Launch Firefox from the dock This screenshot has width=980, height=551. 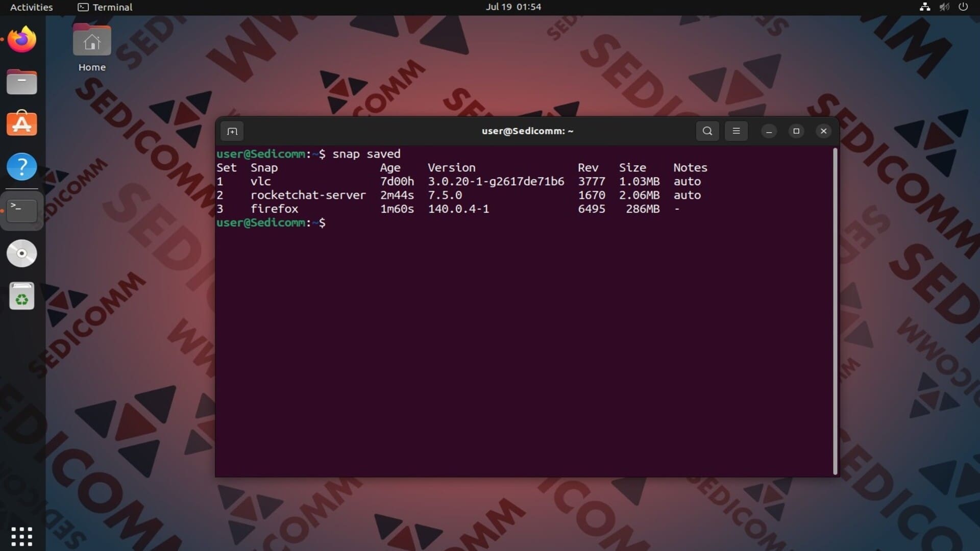[22, 40]
